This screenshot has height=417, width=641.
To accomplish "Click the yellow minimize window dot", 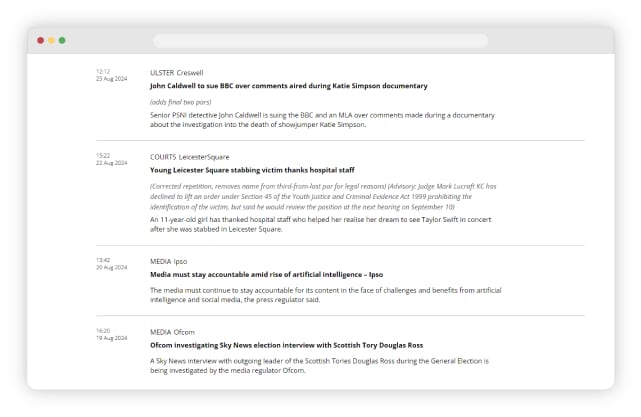I will [x=51, y=41].
